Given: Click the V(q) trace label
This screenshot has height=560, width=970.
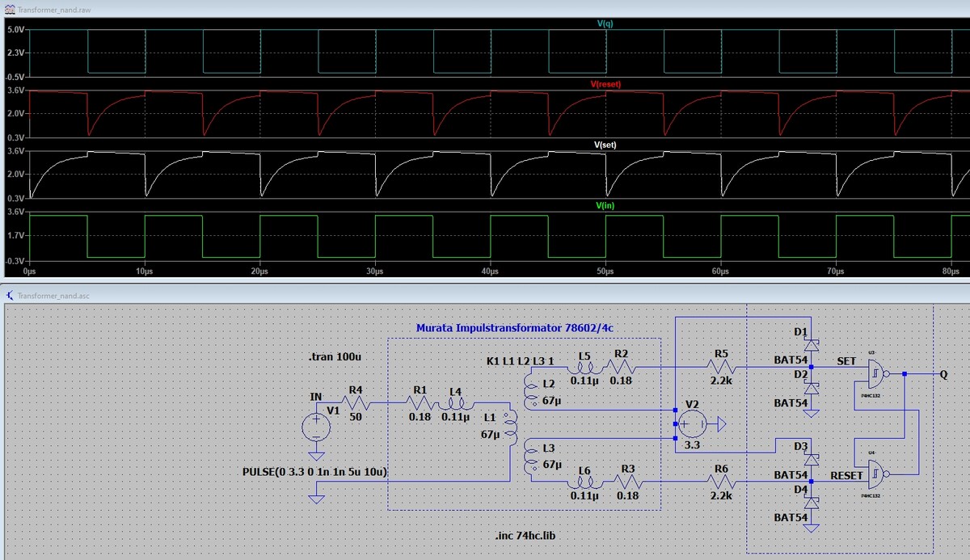Looking at the screenshot, I should pos(605,23).
